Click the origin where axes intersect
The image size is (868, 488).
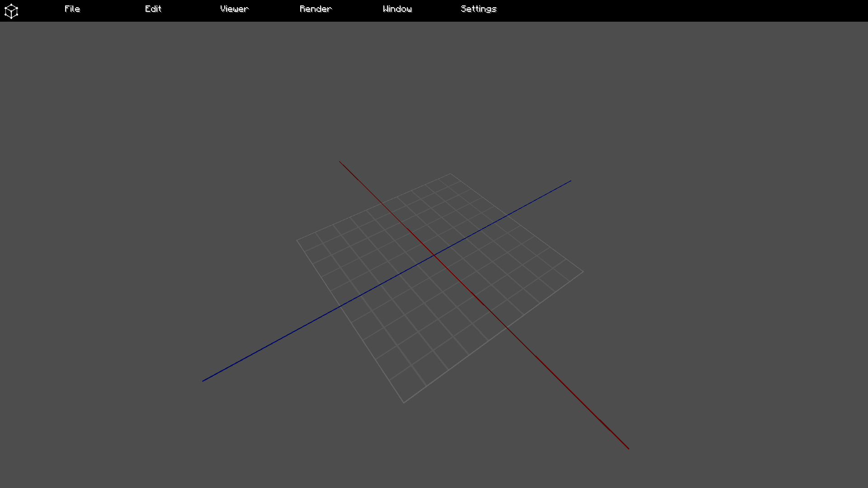[434, 256]
